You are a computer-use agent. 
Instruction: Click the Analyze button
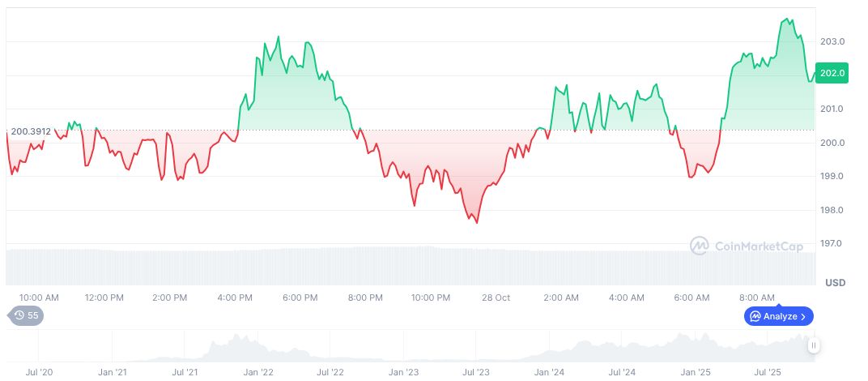tap(778, 316)
